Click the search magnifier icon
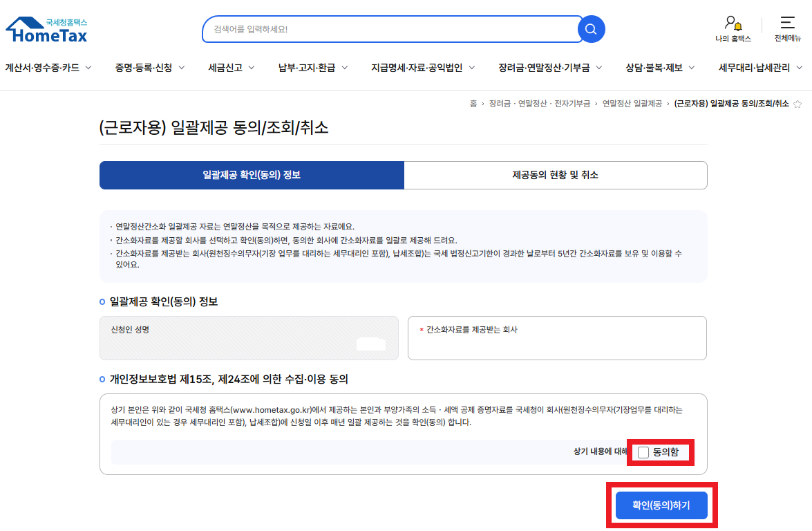This screenshot has height=531, width=812. (x=591, y=28)
